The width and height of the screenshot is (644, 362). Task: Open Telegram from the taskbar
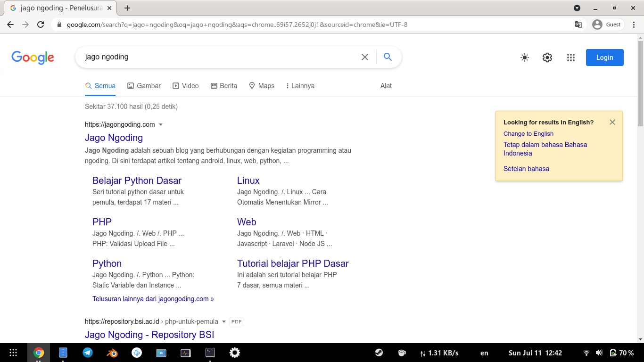click(x=88, y=353)
